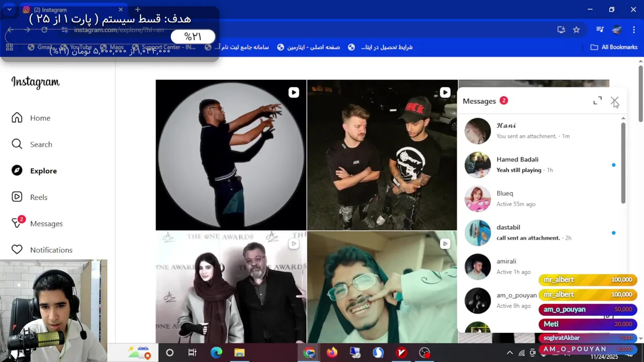Open Task View on taskbar
Screen dimensions: 644x362
(192, 352)
